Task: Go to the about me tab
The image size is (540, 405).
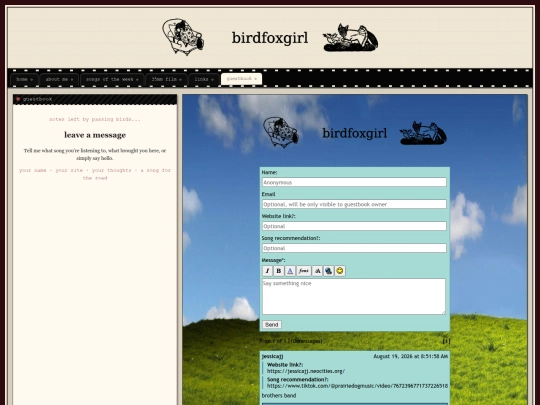Action: click(59, 79)
